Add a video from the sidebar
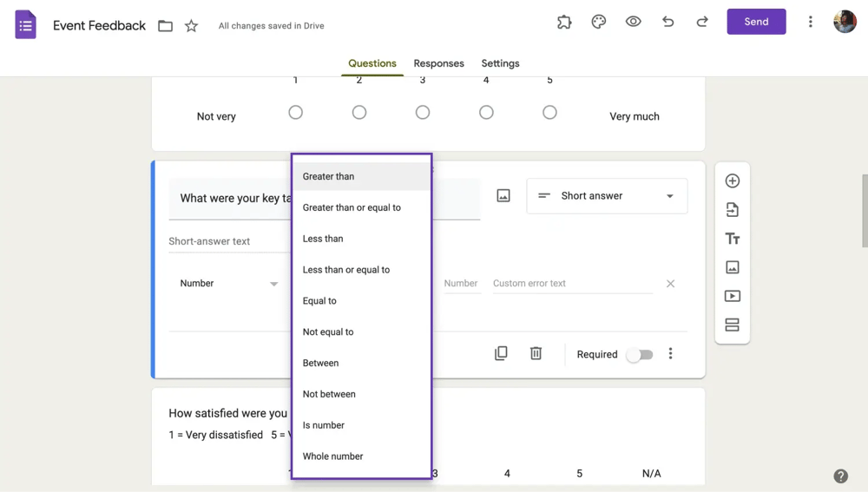Viewport: 868px width, 492px height. [732, 296]
